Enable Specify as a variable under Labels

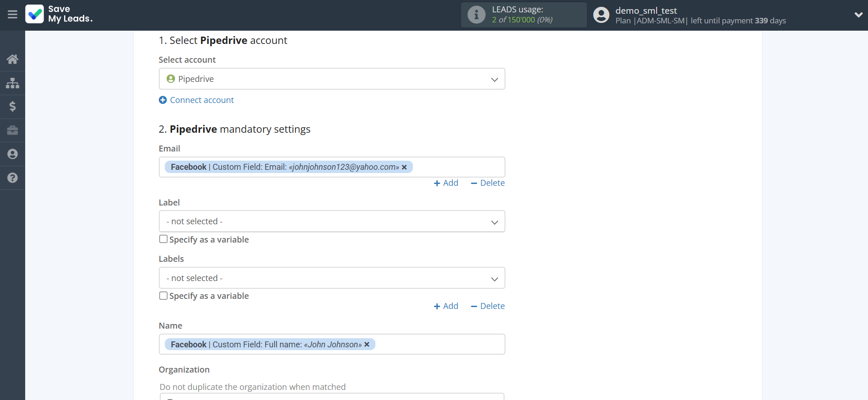[x=163, y=296]
